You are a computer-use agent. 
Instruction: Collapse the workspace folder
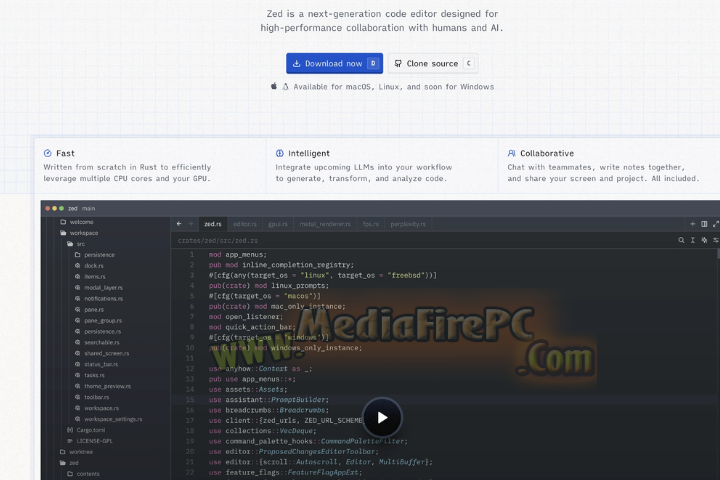point(79,233)
